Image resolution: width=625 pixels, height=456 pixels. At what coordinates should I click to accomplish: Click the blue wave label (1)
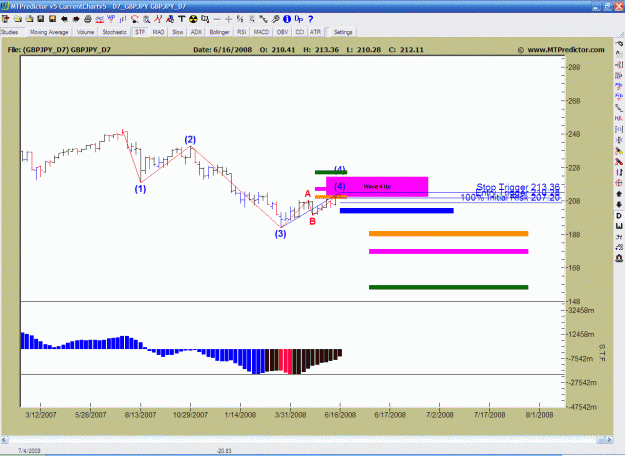(x=140, y=189)
